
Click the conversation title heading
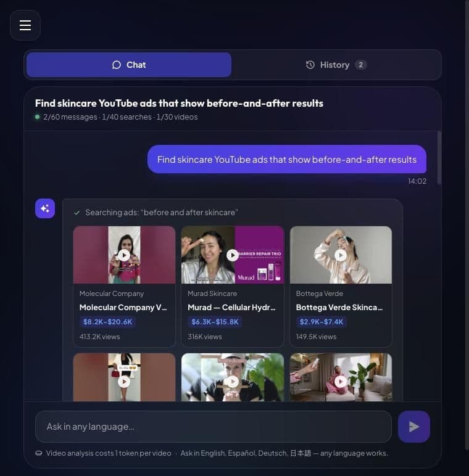179,103
